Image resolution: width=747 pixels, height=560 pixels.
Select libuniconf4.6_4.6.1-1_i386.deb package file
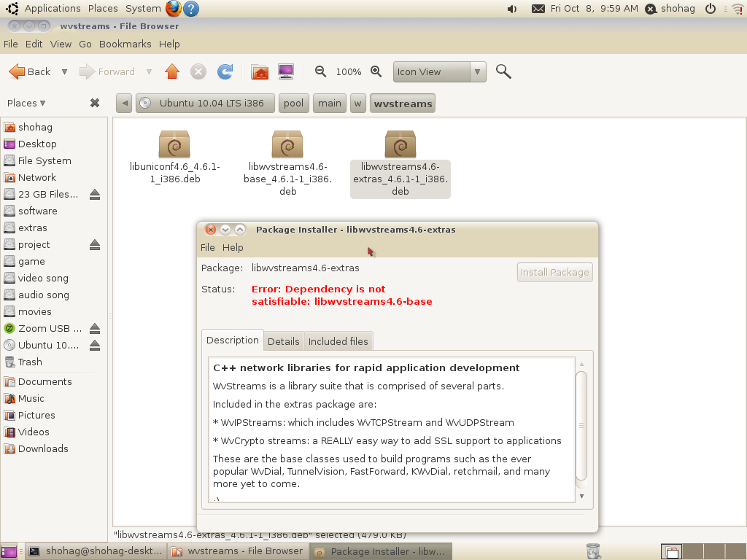point(175,157)
